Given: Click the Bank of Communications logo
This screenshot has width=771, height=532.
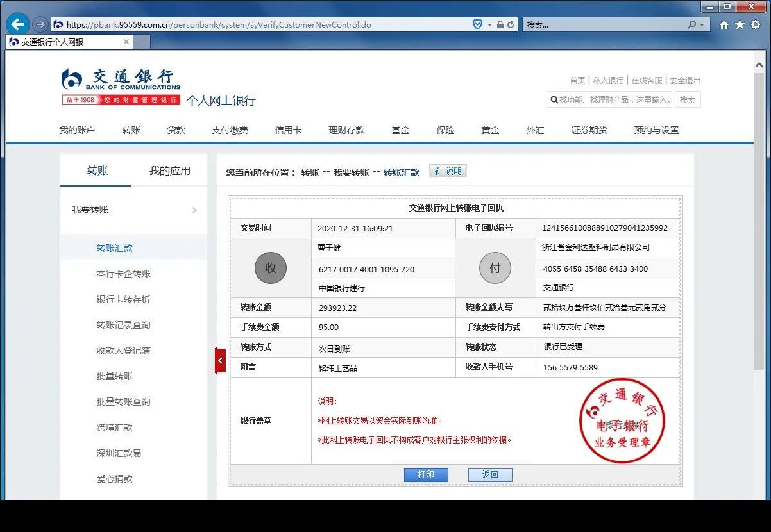Looking at the screenshot, I should click(121, 87).
